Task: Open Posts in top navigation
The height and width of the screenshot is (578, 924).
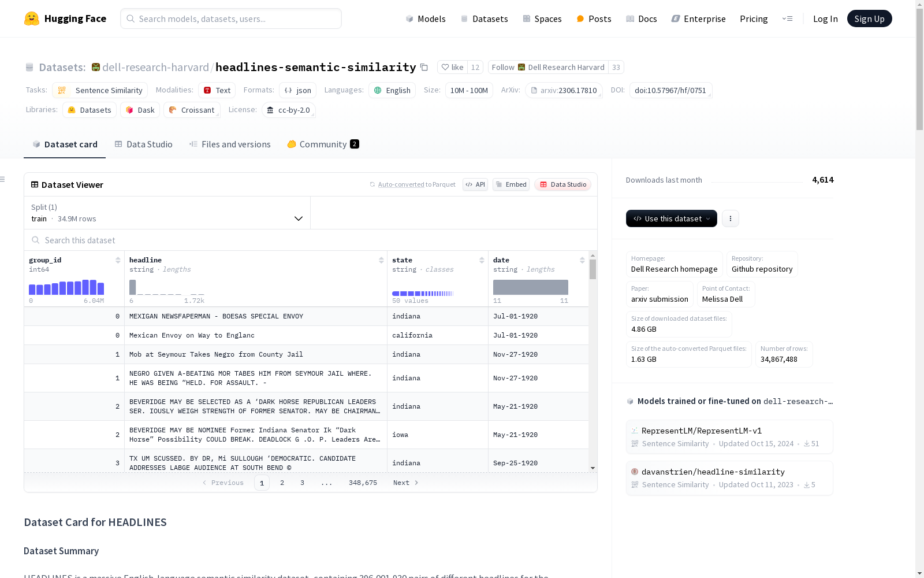Action: (594, 18)
